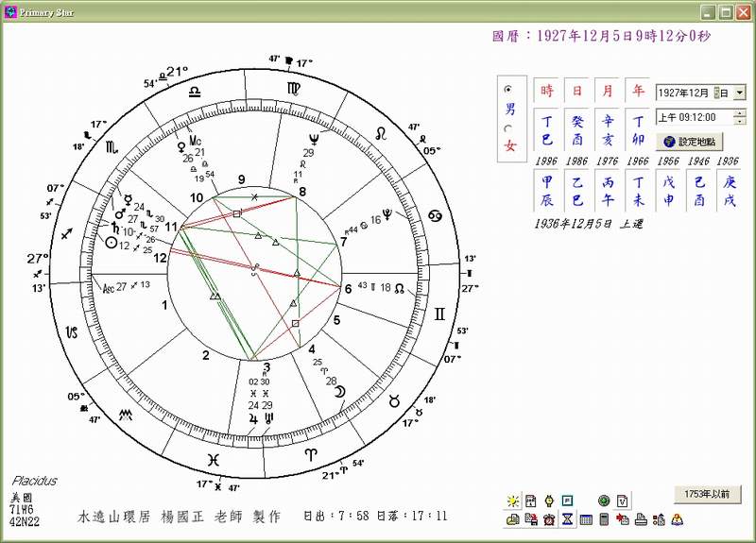This screenshot has width=756, height=543.
Task: Click the red alarm clock icon
Action: coord(548,519)
